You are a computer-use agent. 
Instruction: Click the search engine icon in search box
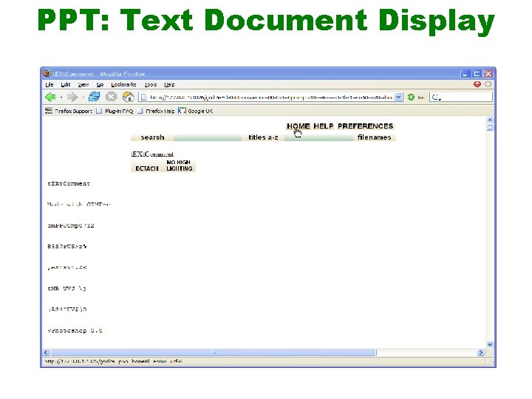pos(437,98)
